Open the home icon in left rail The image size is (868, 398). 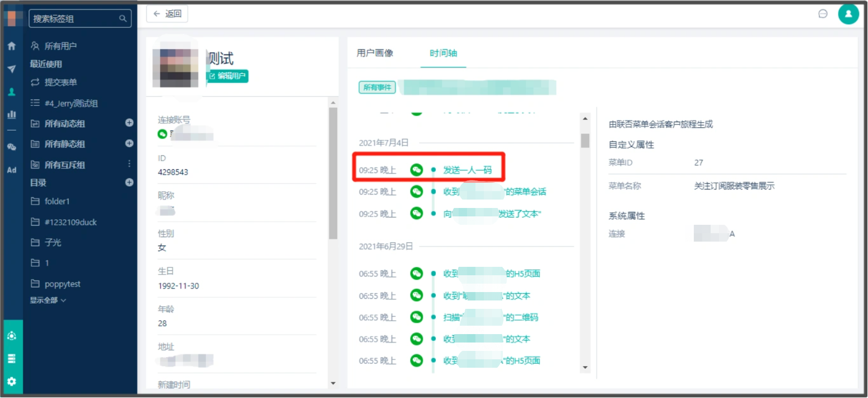(x=11, y=46)
